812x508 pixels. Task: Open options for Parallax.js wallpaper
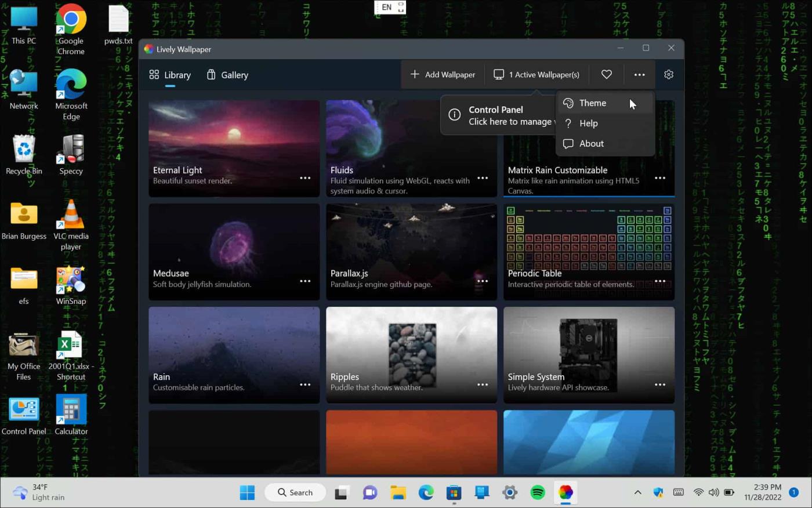click(x=483, y=281)
